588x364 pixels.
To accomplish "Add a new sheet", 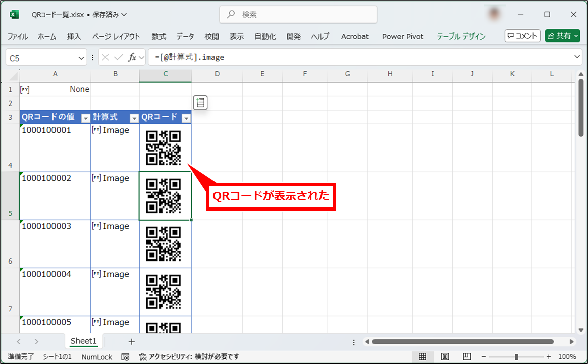I will (x=131, y=341).
